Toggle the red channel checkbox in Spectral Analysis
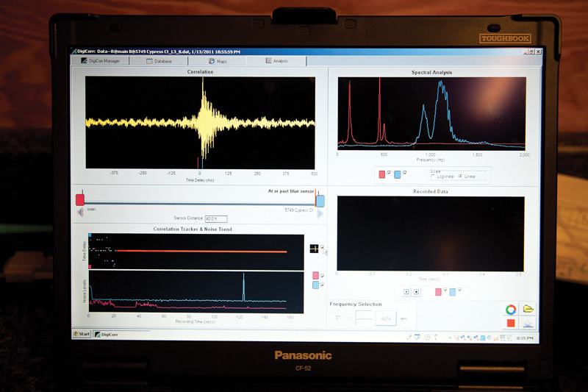 pyautogui.click(x=390, y=174)
